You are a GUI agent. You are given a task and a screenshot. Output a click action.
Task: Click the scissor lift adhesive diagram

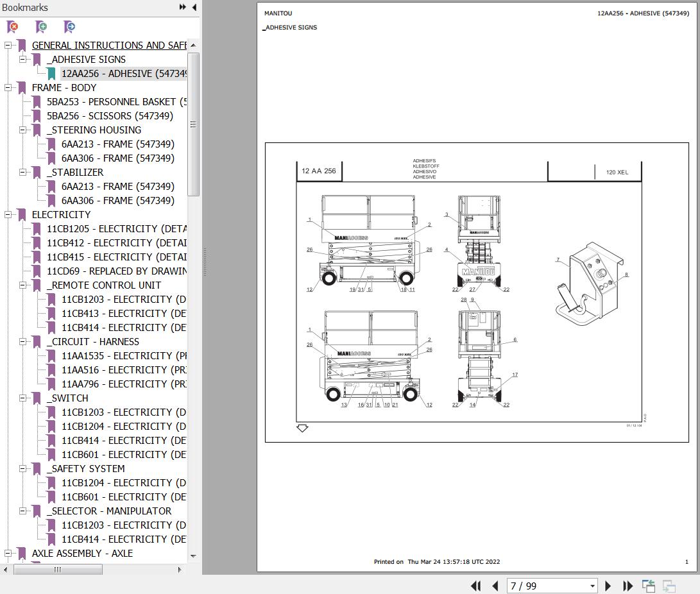[x=477, y=293]
